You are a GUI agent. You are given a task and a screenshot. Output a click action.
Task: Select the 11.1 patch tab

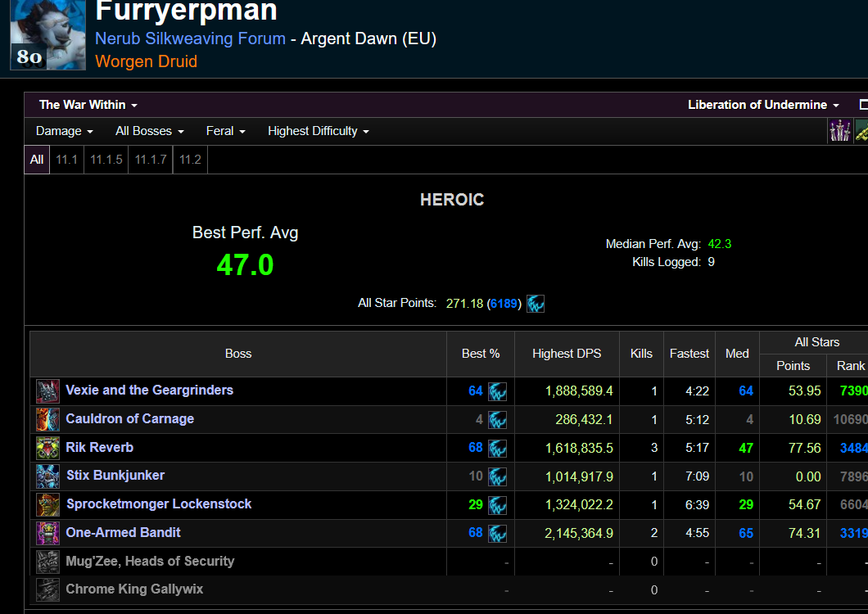pyautogui.click(x=67, y=160)
